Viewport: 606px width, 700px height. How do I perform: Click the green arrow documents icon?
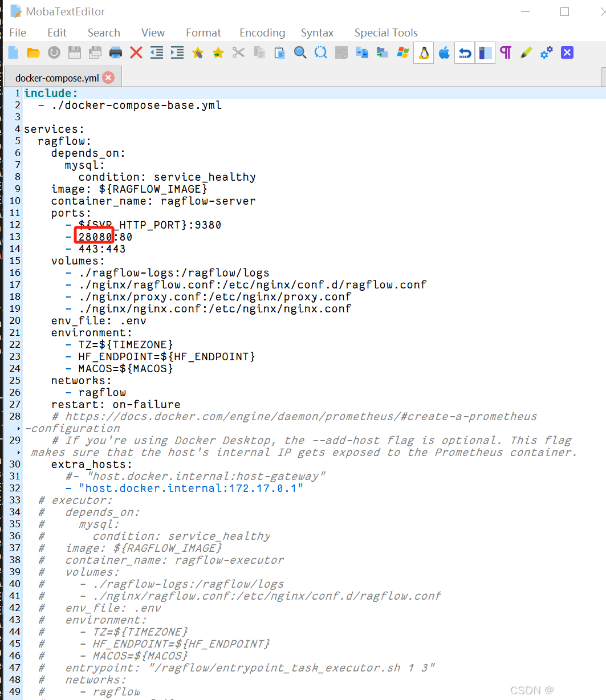point(383,53)
